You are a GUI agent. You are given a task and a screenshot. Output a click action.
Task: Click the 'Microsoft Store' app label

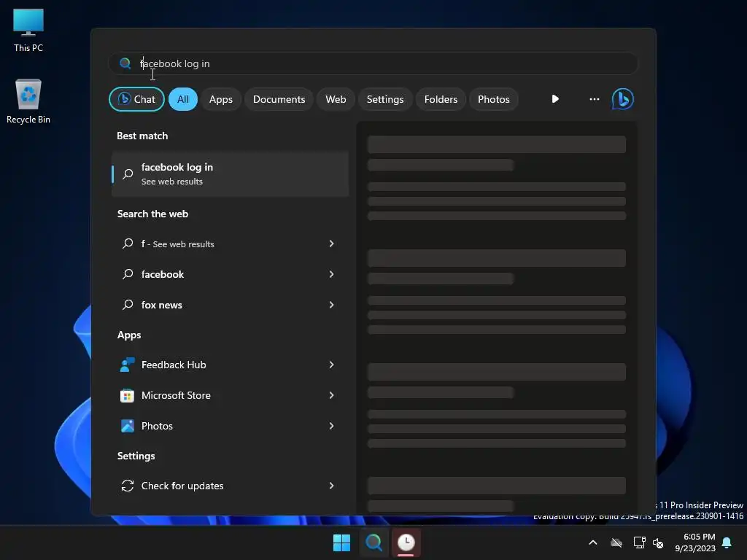point(176,395)
